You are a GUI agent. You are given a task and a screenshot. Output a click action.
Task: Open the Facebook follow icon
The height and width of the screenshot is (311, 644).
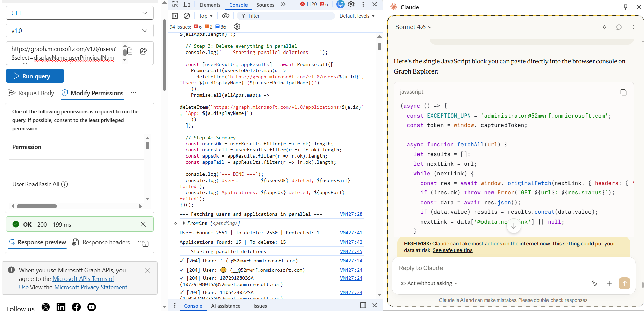coord(76,307)
